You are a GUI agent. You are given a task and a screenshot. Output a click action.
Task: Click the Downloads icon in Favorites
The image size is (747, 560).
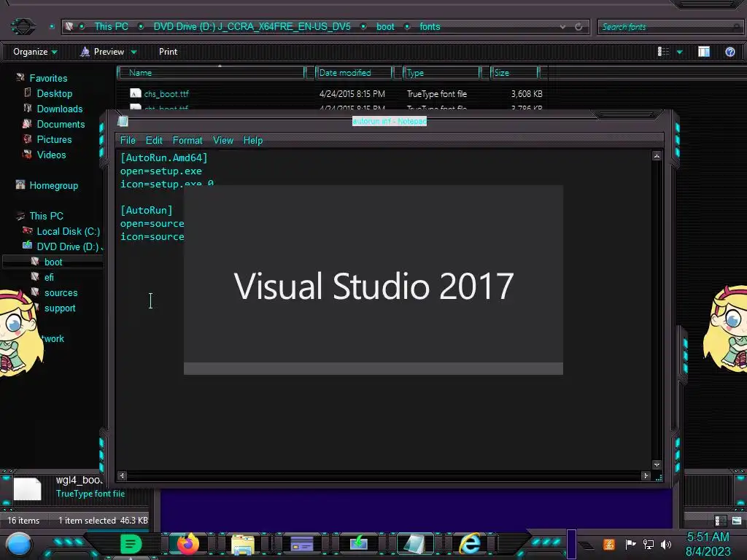pos(28,108)
